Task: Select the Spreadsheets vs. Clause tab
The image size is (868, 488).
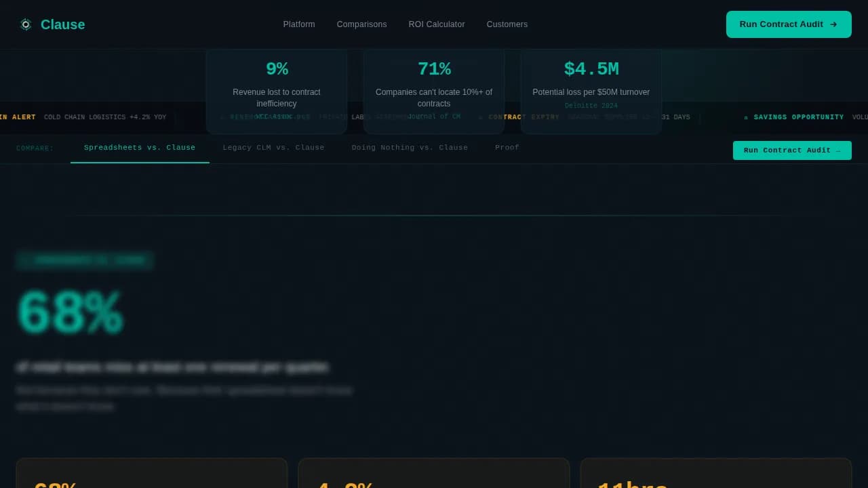Action: [x=140, y=148]
